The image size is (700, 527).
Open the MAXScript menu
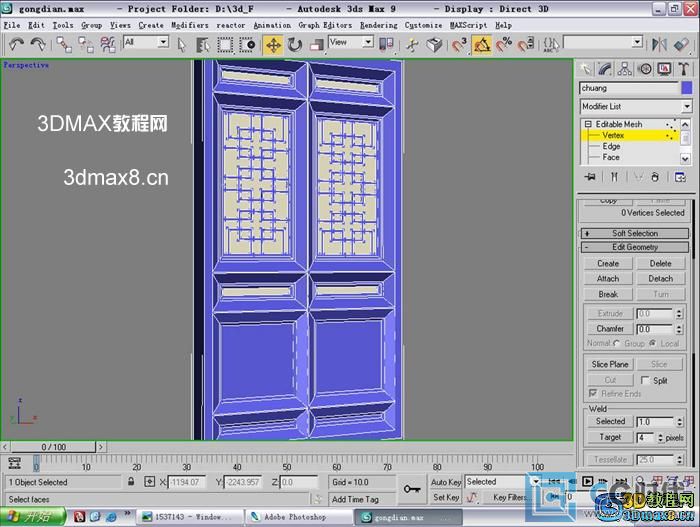(x=468, y=25)
